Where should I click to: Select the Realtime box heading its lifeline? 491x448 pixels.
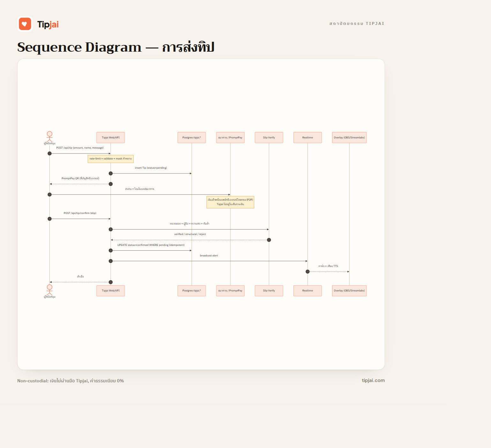(308, 137)
